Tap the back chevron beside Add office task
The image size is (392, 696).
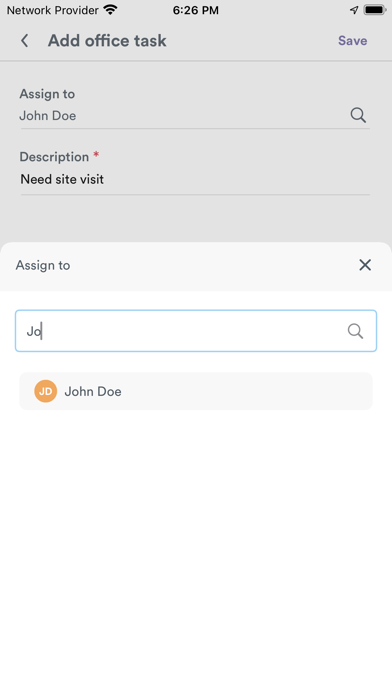point(24,41)
